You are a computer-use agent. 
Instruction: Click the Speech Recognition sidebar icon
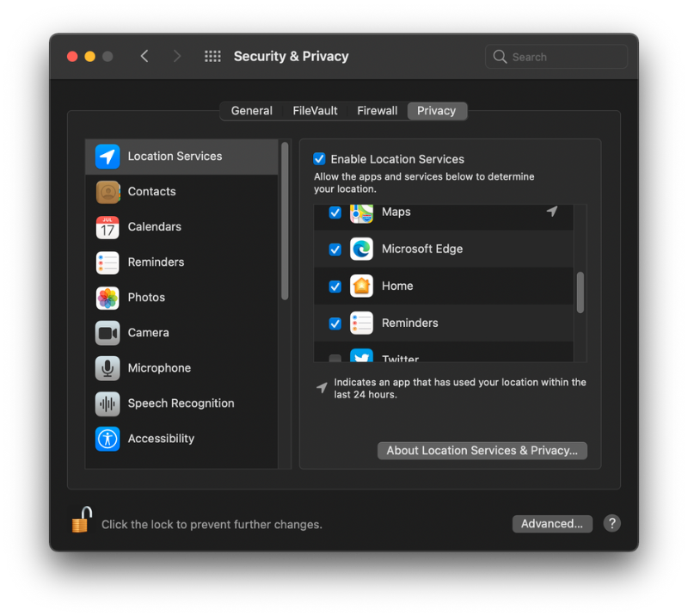click(107, 403)
